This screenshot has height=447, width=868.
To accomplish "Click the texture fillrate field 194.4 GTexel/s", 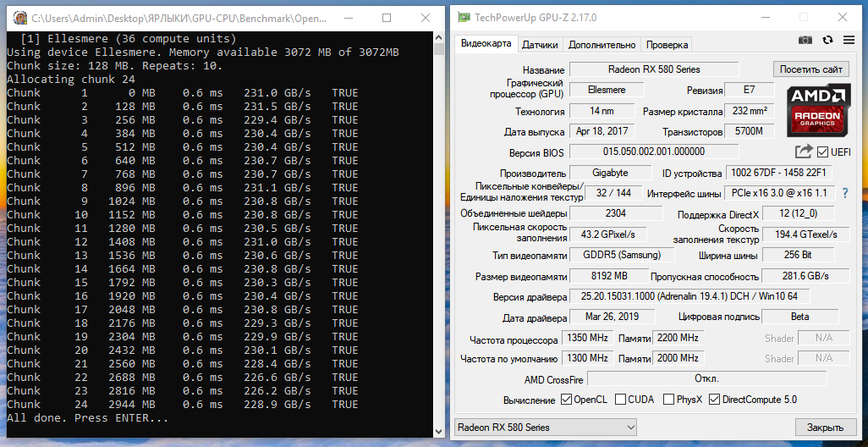I will click(805, 235).
